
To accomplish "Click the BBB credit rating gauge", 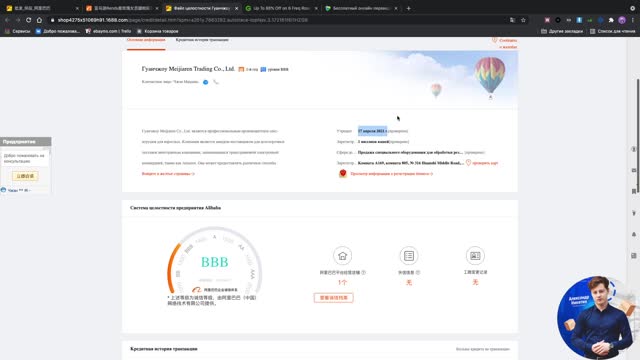I will coord(215,261).
